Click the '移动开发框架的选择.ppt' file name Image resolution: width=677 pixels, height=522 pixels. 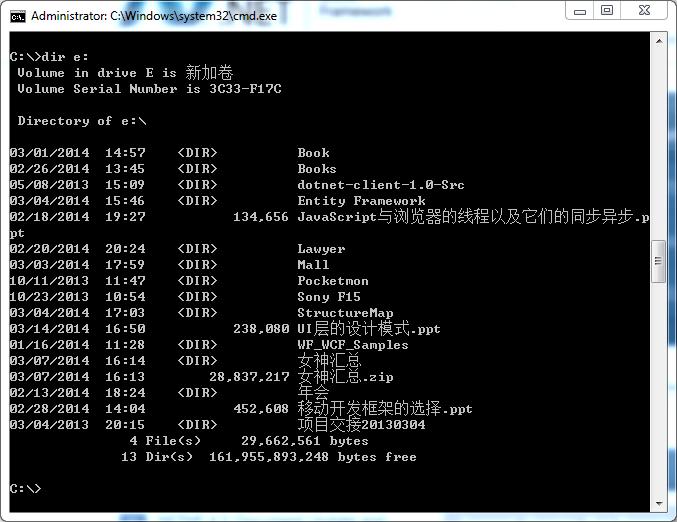385,408
